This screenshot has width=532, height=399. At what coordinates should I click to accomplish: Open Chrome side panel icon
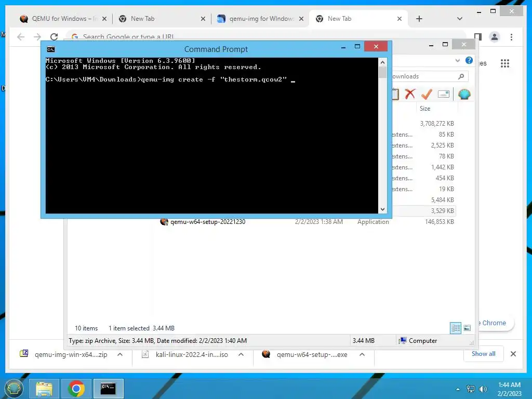478,37
